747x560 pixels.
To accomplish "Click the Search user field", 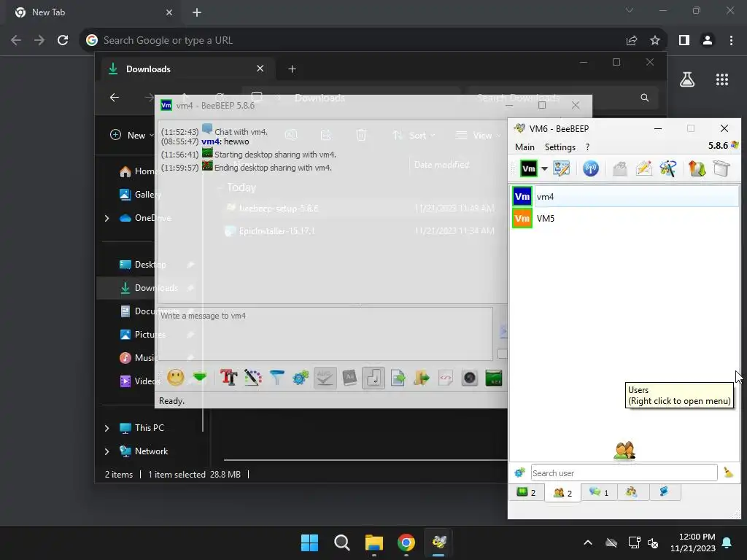I will point(624,472).
